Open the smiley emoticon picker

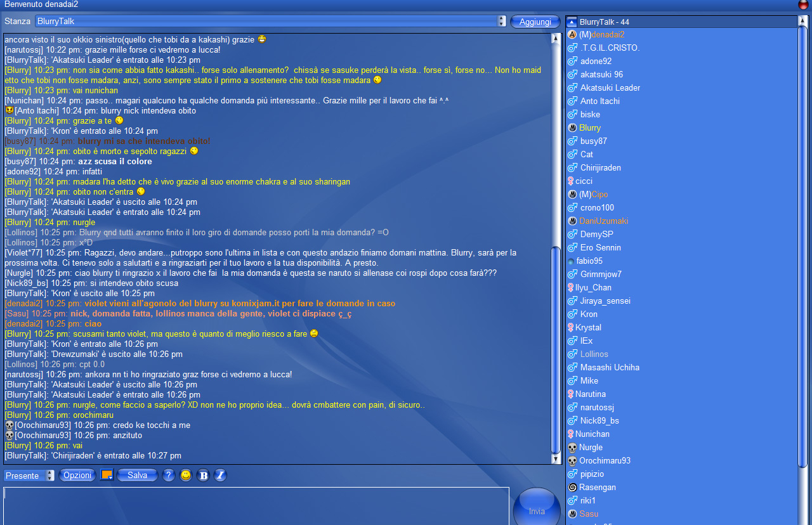click(x=186, y=476)
